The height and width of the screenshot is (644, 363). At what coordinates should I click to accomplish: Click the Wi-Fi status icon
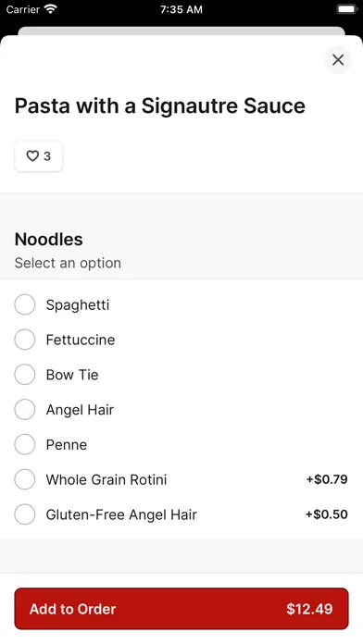tap(51, 9)
